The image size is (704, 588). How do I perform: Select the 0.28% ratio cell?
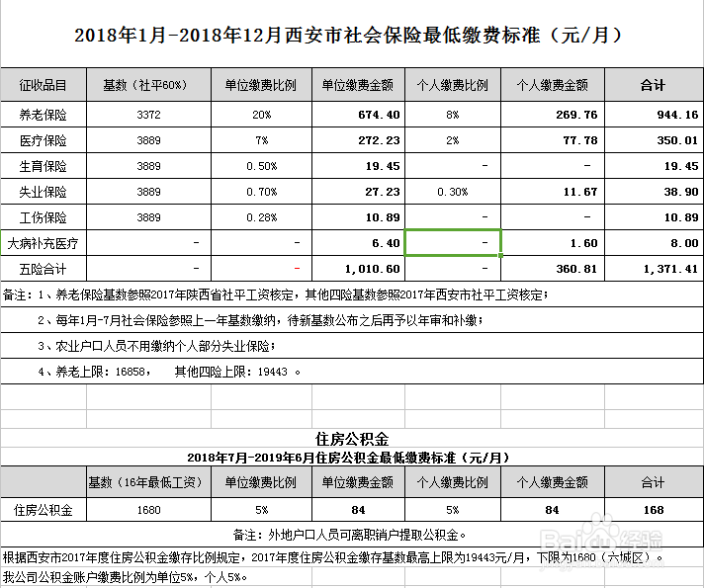261,217
